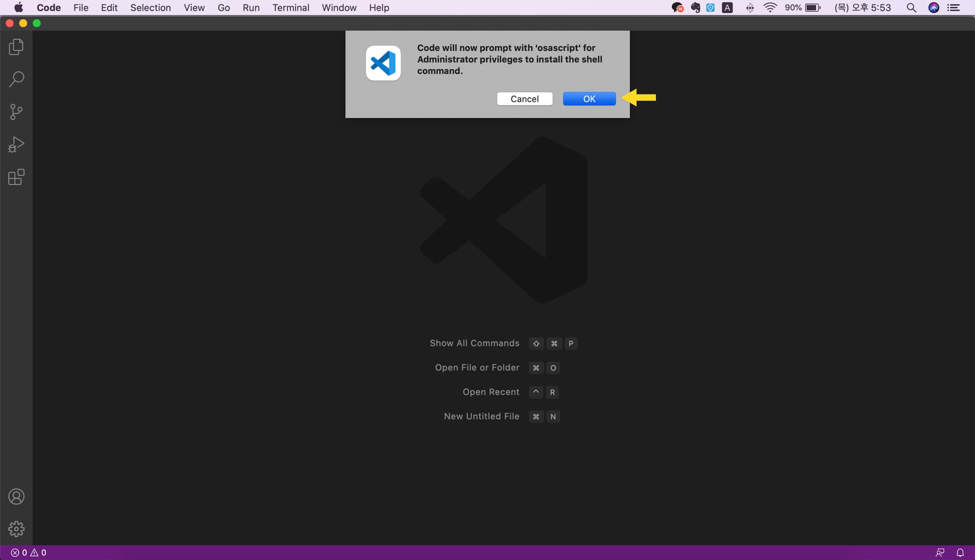Open the Terminal menu
Screen dimensions: 975x560
click(x=290, y=8)
